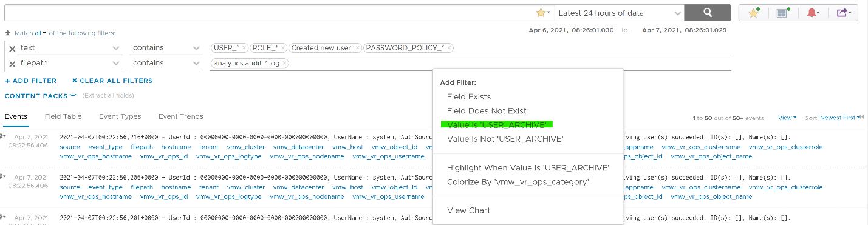
Task: Click 'tenant' field in the 22:56,216 event
Action: (208, 147)
